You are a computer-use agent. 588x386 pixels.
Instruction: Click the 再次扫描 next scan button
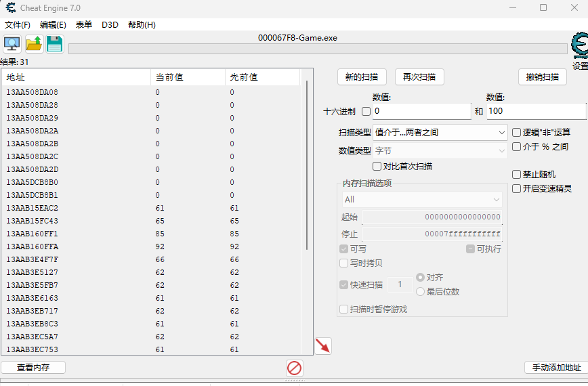(419, 77)
